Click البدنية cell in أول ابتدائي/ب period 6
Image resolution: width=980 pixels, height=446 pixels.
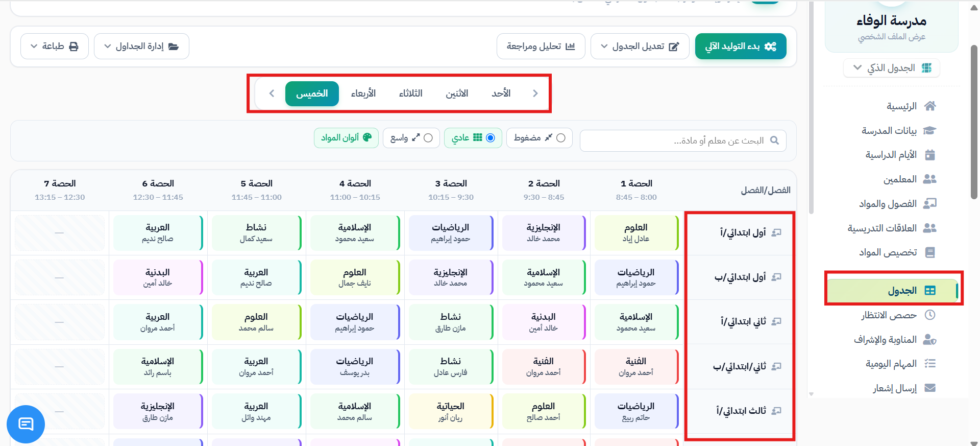[158, 277]
